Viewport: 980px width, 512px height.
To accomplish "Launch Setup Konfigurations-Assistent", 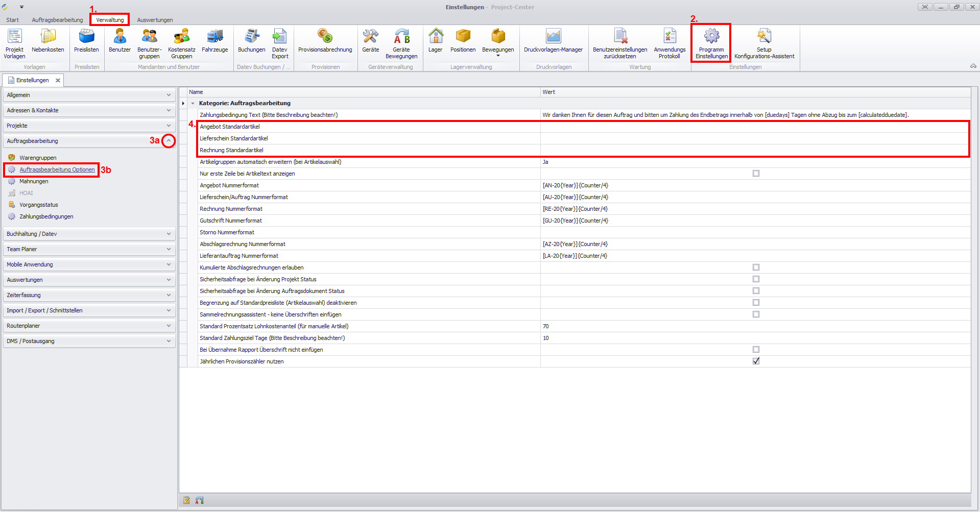I will tap(764, 37).
